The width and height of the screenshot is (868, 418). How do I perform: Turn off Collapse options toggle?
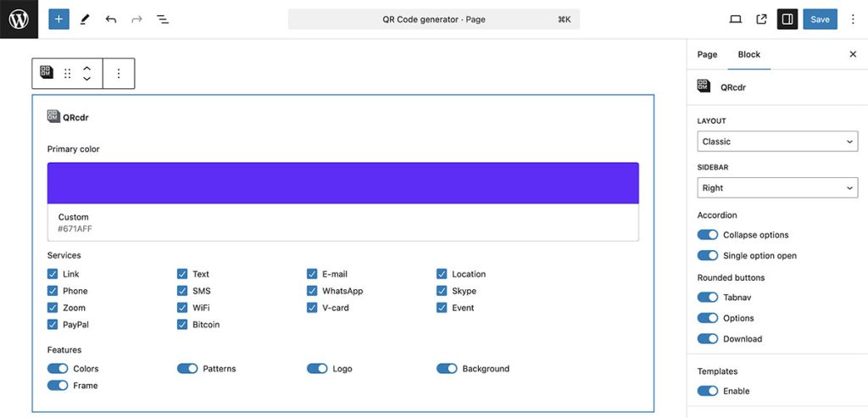pos(707,235)
